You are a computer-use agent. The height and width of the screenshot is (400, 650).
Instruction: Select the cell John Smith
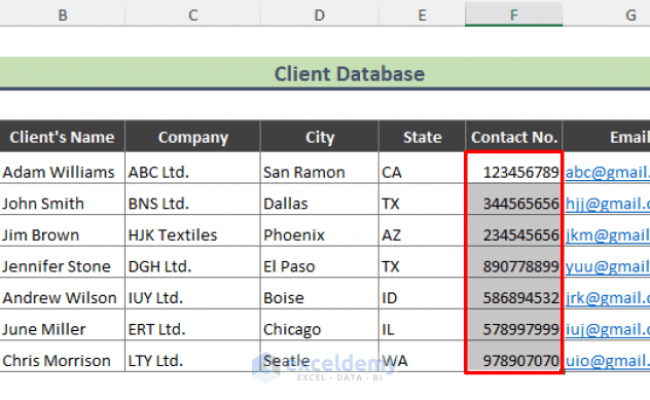(x=62, y=199)
